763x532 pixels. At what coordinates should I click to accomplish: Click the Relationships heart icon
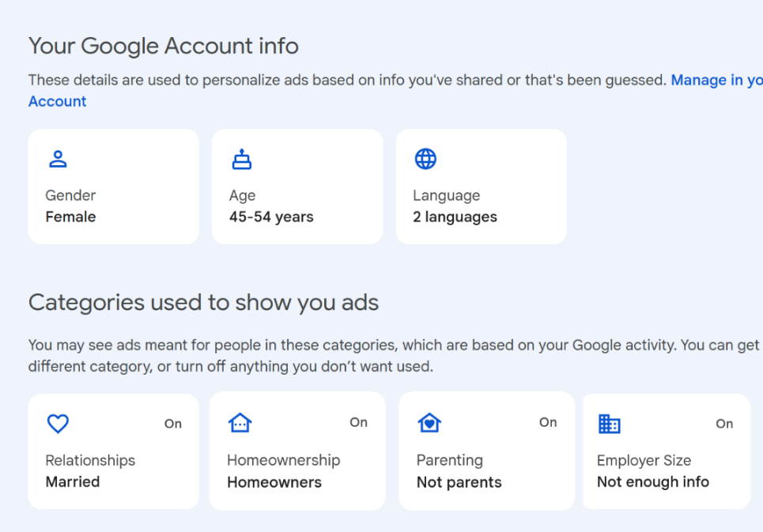(58, 424)
